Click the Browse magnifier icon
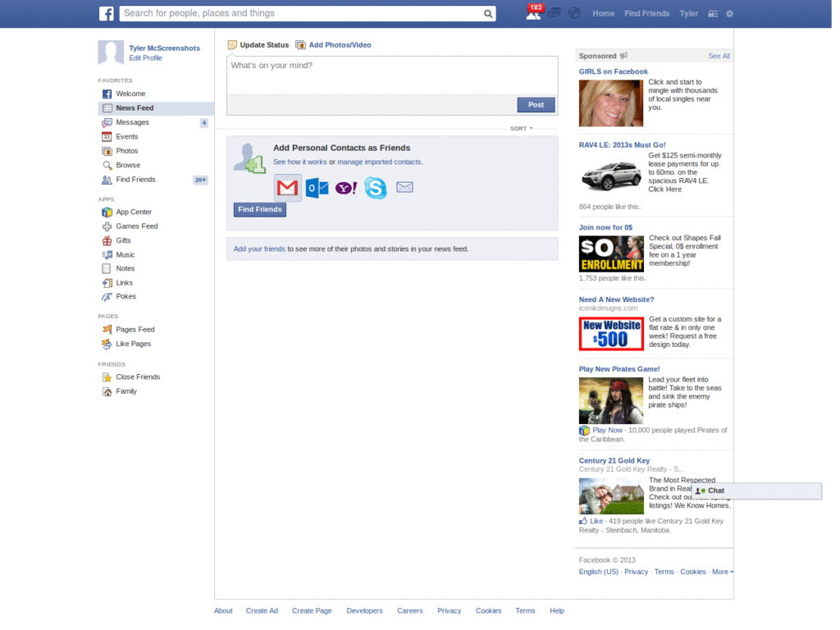Screen dimensions: 840x630 tap(107, 166)
